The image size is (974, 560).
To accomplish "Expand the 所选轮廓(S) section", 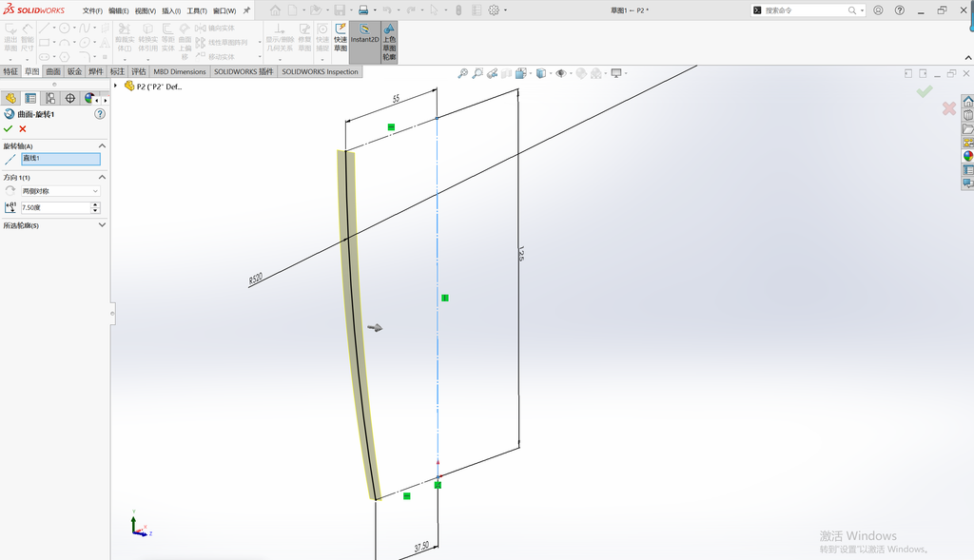I will [x=102, y=224].
